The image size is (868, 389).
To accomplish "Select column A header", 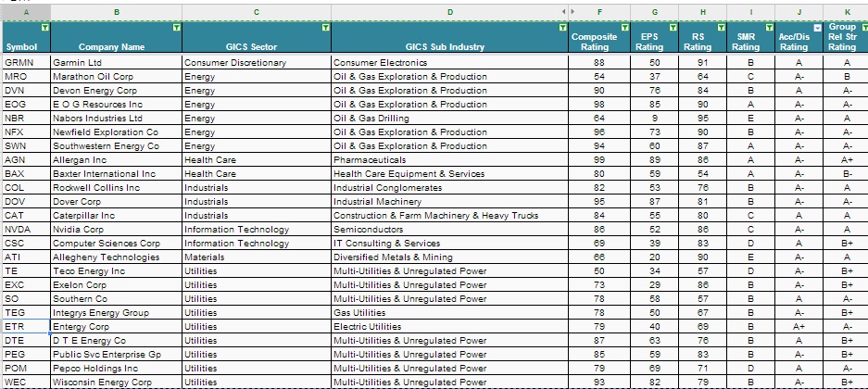I will (24, 11).
